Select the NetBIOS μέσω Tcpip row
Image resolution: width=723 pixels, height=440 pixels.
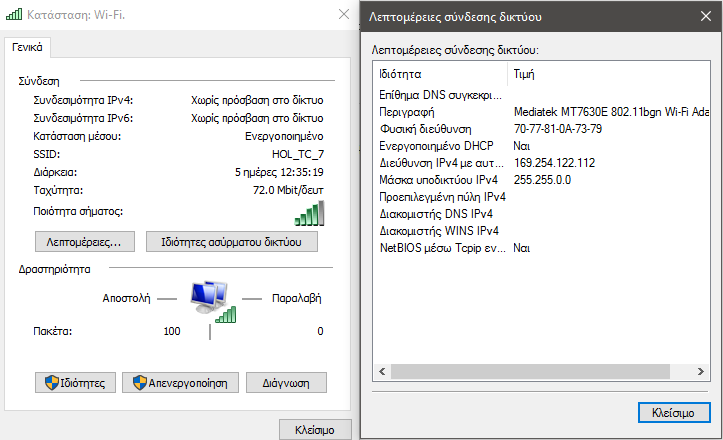point(541,248)
